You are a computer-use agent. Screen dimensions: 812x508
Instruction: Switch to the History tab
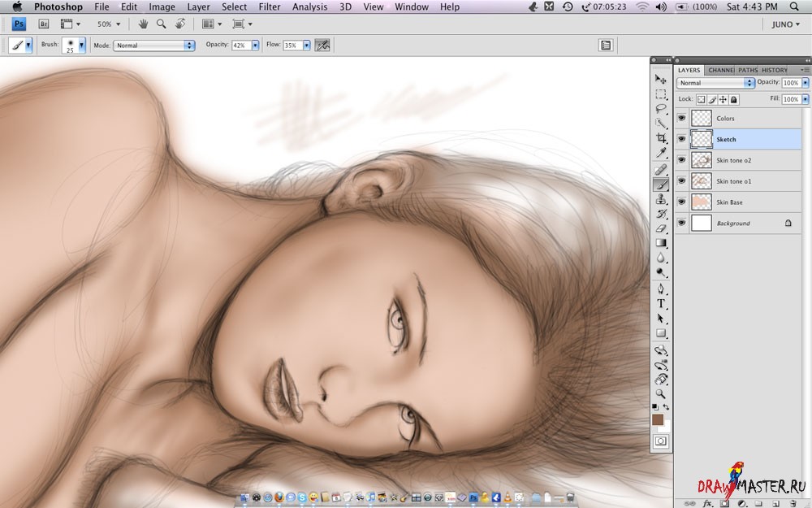tap(774, 70)
